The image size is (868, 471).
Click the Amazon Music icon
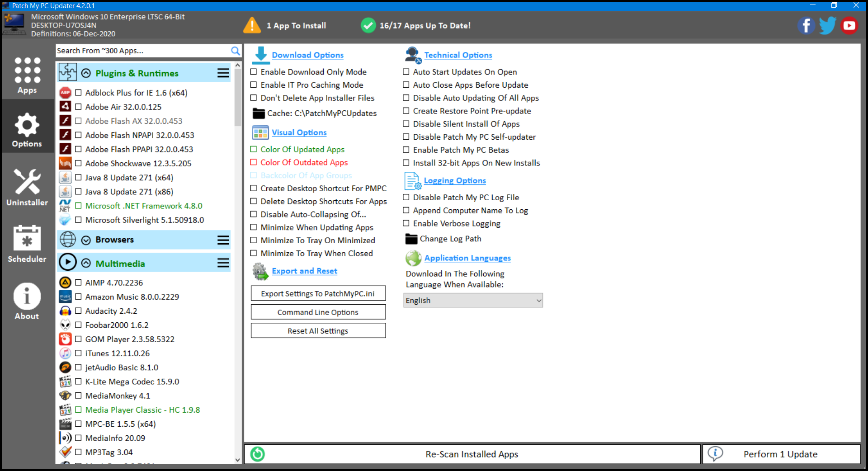click(65, 297)
